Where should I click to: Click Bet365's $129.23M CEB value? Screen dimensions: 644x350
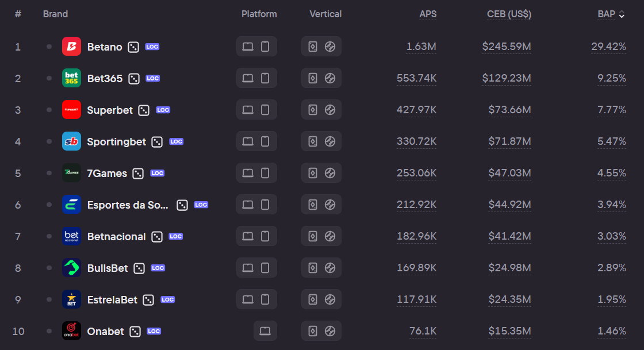click(507, 78)
